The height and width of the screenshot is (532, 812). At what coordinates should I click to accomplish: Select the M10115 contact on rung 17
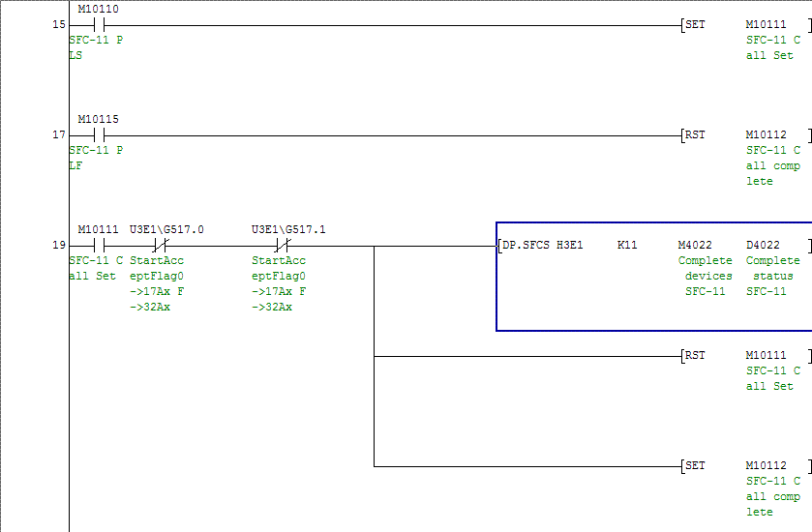98,135
